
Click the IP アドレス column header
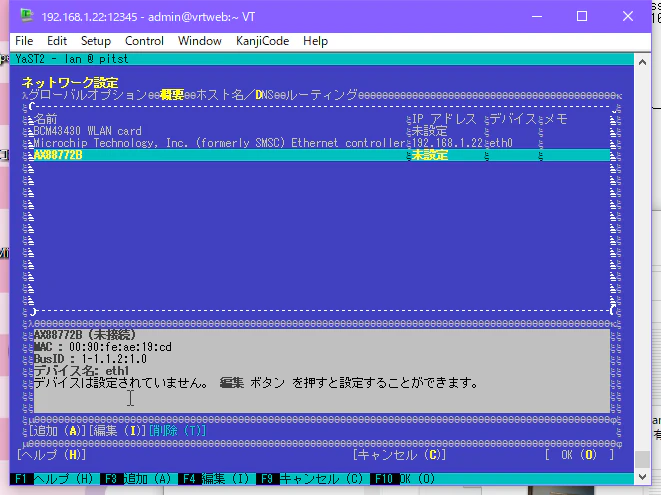click(x=444, y=119)
